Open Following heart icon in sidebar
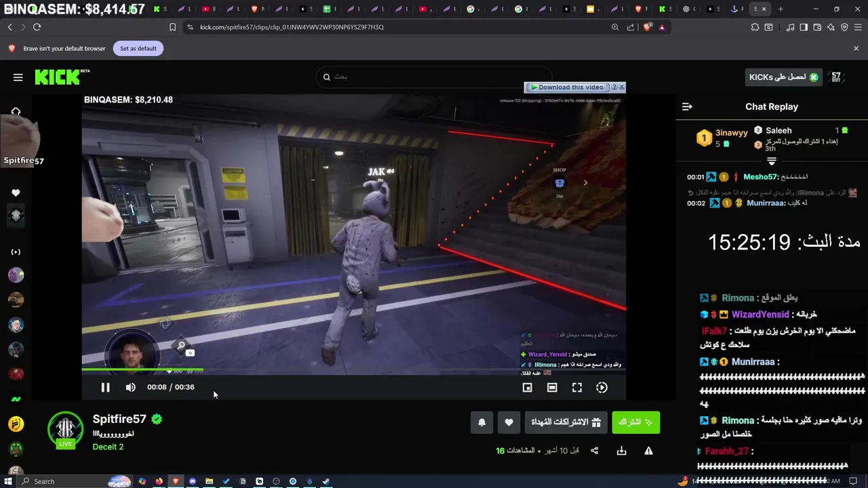The height and width of the screenshot is (488, 868). tap(16, 192)
